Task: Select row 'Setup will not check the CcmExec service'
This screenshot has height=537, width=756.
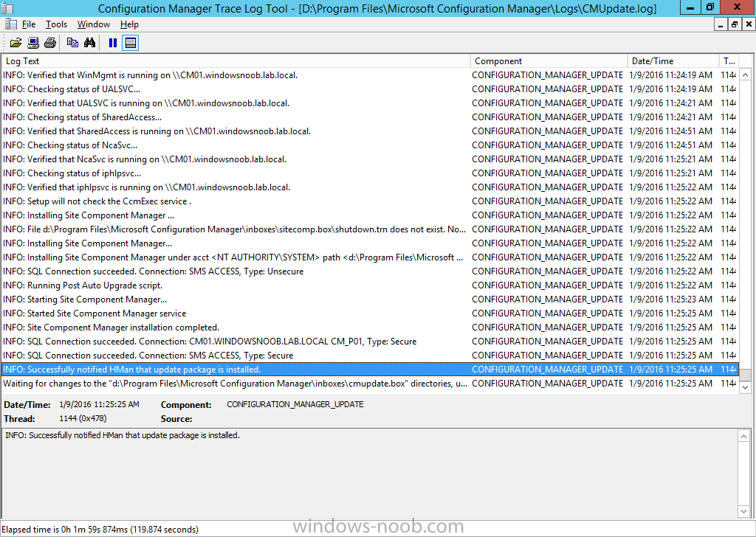Action: tap(370, 201)
